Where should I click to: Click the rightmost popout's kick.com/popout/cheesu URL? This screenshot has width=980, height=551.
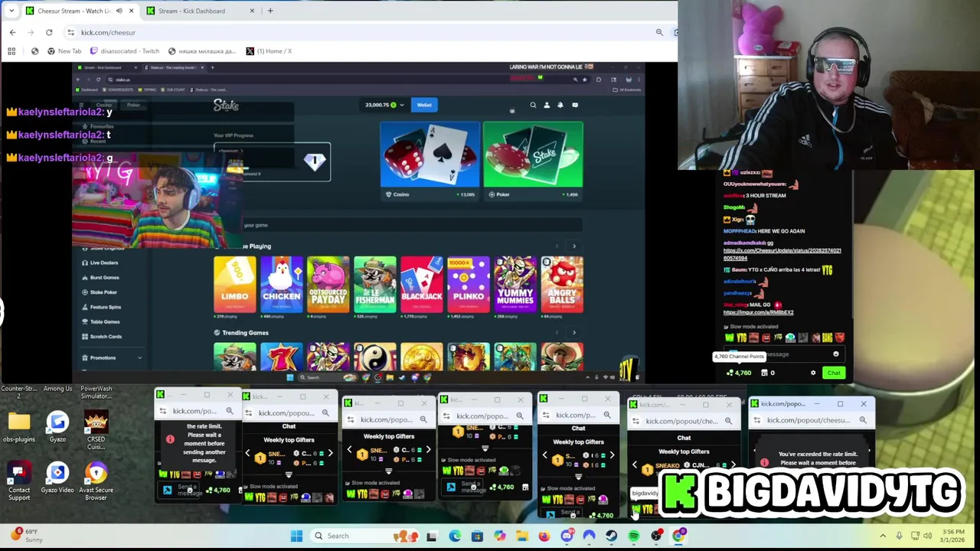807,420
